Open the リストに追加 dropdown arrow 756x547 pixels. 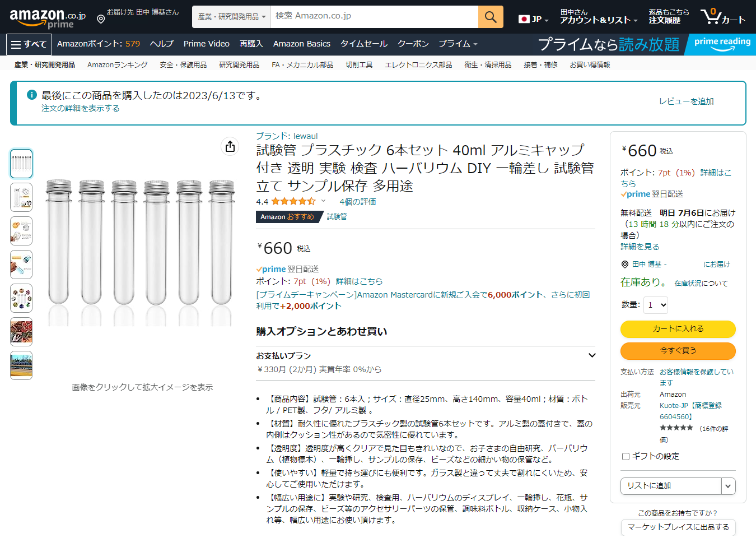tap(728, 486)
